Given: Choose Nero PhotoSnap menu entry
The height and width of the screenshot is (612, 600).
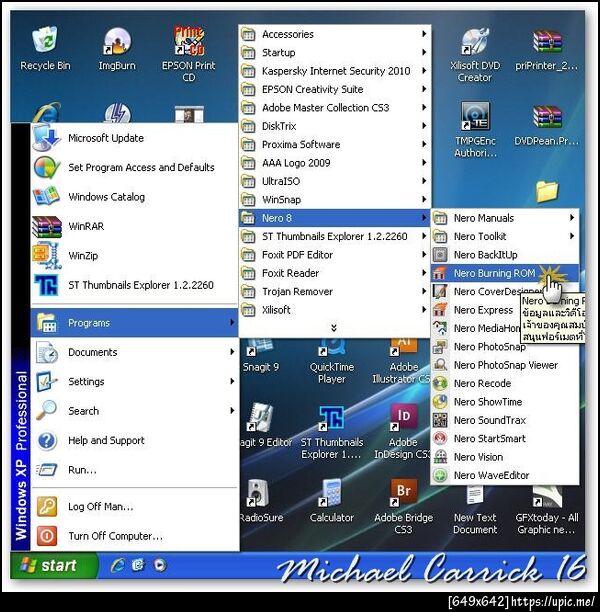Looking at the screenshot, I should (505, 347).
